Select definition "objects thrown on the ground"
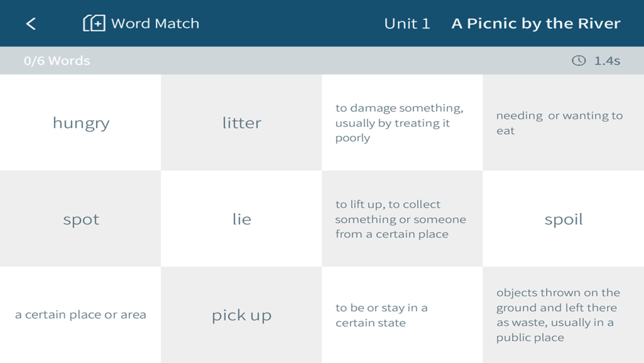 563,315
